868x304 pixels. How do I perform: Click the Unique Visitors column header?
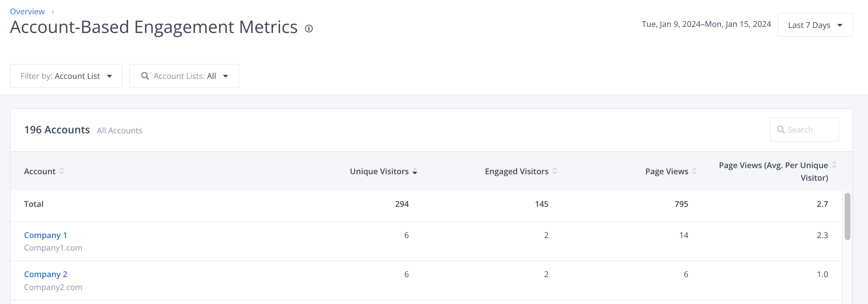pyautogui.click(x=379, y=171)
